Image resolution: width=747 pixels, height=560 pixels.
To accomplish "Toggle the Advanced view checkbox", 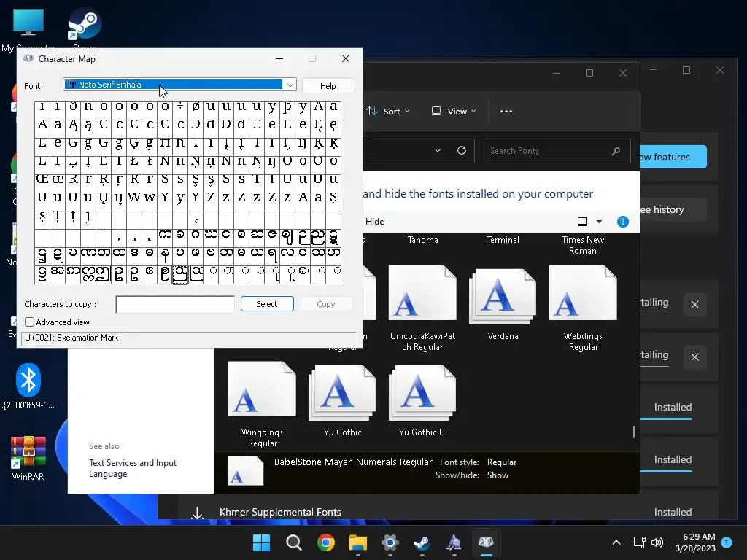I will click(x=29, y=322).
